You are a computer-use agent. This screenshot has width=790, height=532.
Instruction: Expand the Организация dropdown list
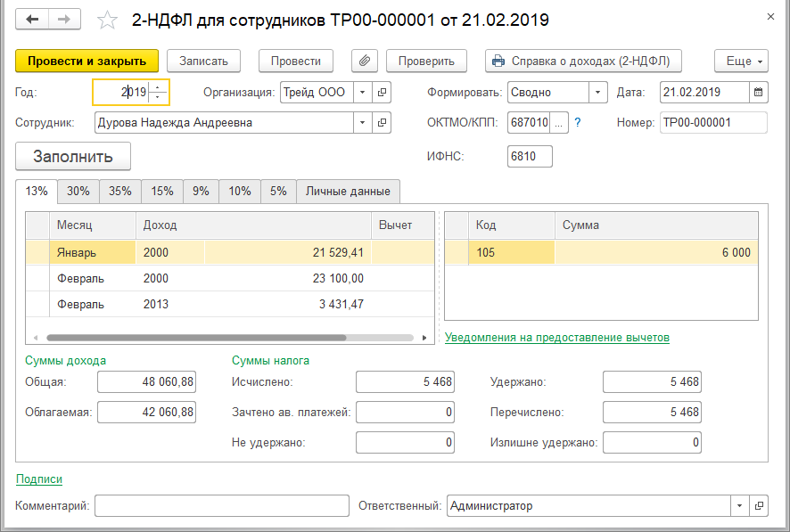(363, 92)
